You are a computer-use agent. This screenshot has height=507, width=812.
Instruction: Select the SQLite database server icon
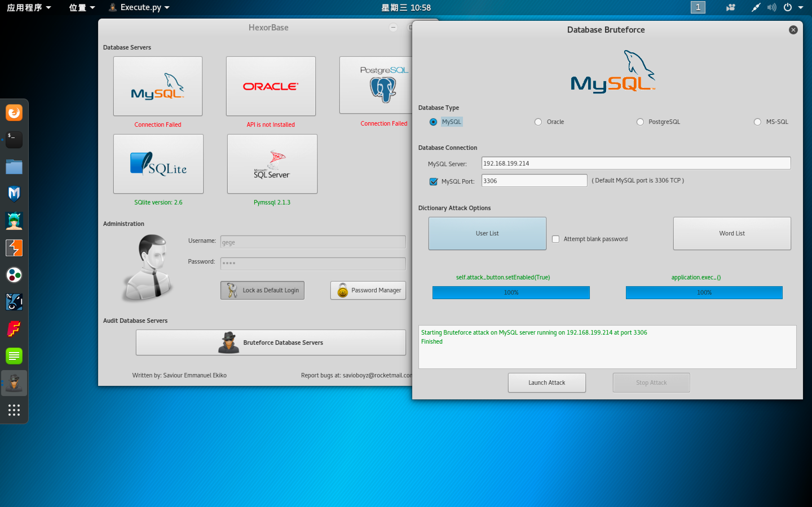tap(158, 164)
